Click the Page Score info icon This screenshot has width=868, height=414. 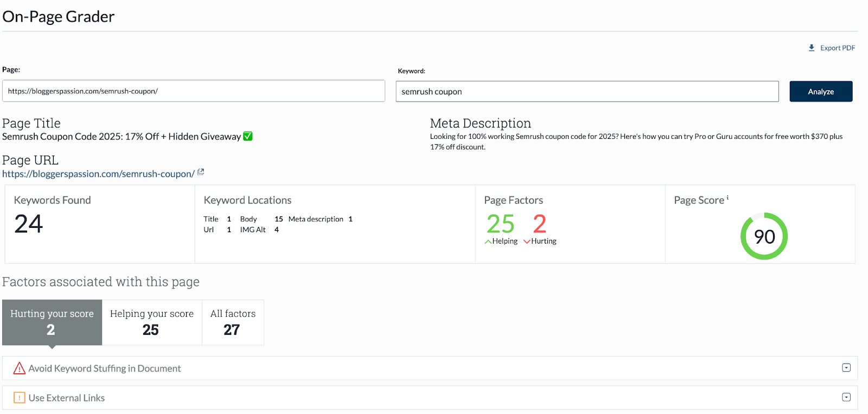[x=727, y=198]
